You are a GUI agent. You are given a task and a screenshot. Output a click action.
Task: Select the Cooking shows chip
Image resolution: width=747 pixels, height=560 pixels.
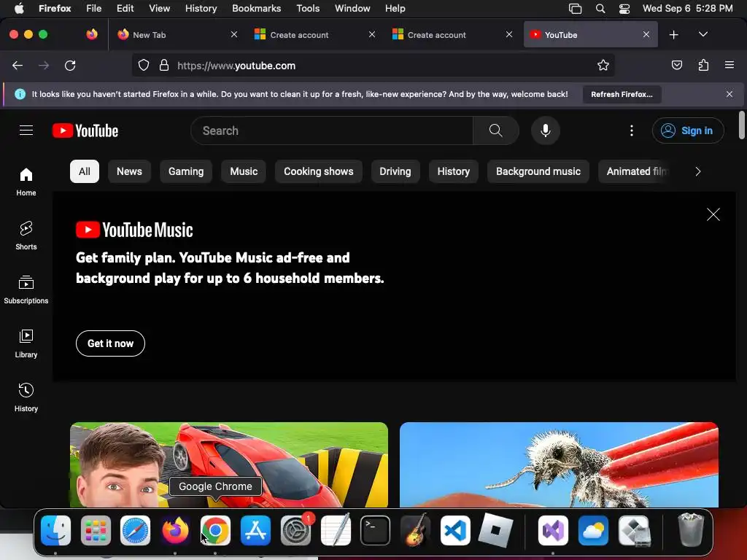pos(318,171)
